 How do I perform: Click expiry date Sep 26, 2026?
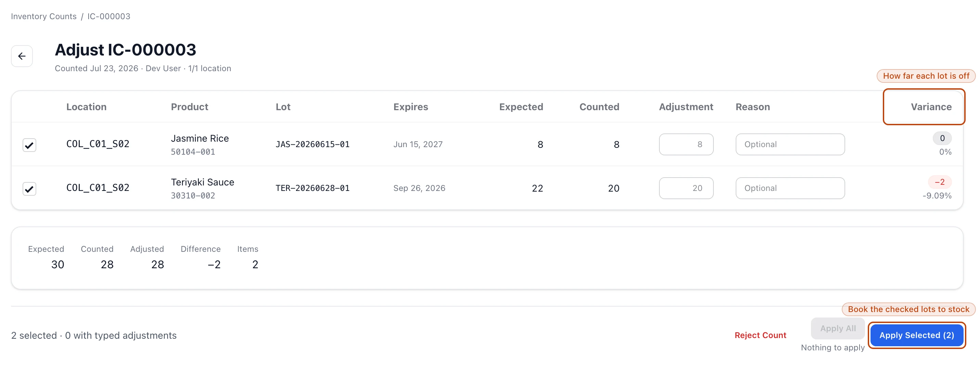click(419, 188)
